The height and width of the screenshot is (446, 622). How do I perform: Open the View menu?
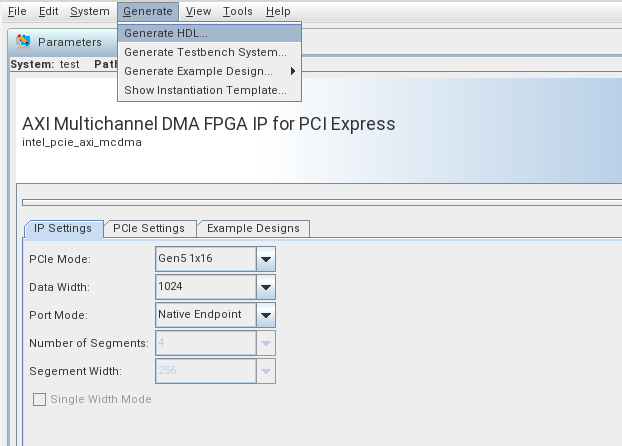tap(198, 11)
